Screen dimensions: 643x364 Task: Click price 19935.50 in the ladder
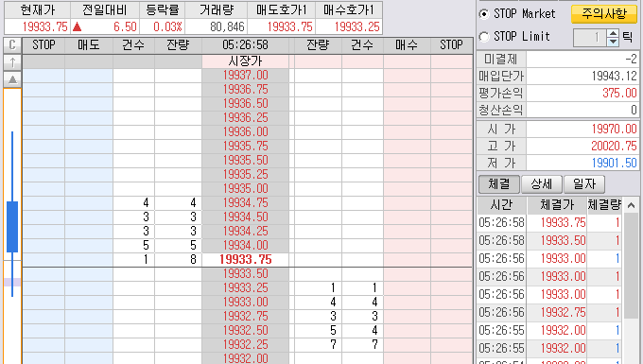point(245,161)
